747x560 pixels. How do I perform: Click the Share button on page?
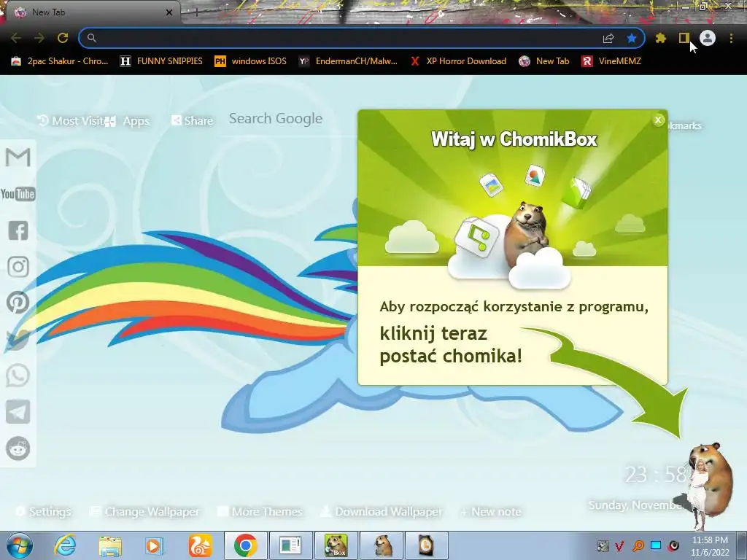(193, 121)
